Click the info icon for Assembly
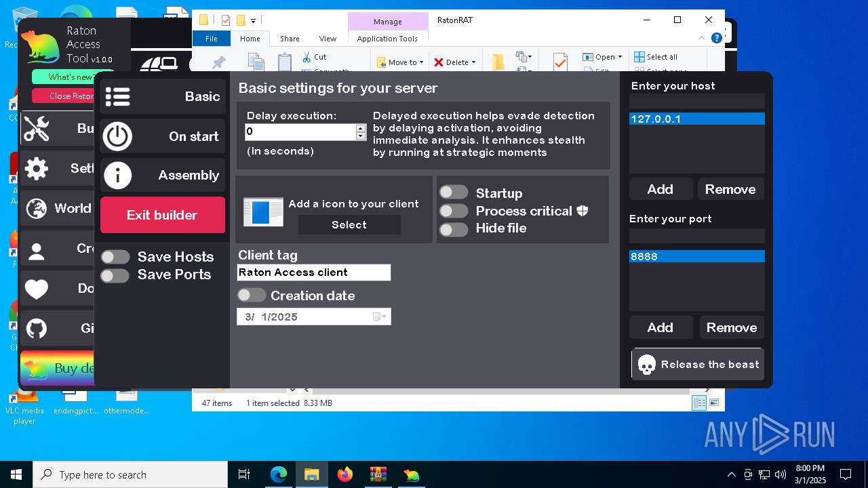 (x=117, y=176)
